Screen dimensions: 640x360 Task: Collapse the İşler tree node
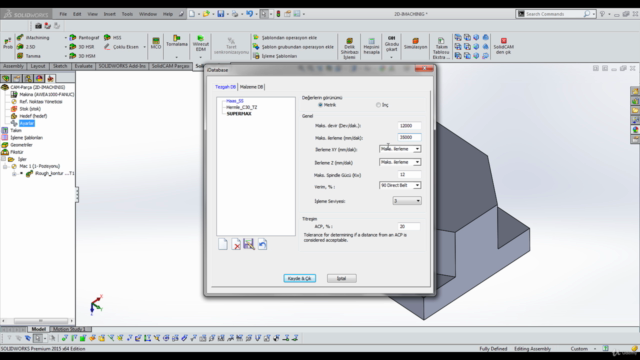point(4,159)
